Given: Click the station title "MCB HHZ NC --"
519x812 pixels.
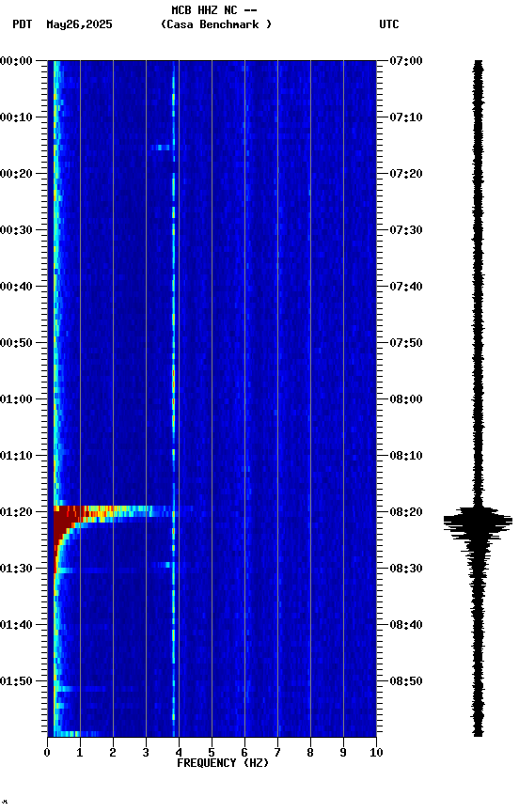Looking at the screenshot, I should click(214, 10).
